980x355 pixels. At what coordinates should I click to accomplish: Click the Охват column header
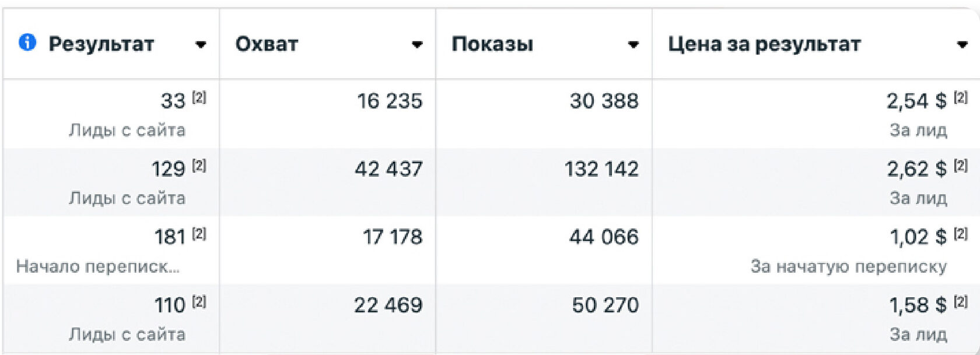point(267,44)
